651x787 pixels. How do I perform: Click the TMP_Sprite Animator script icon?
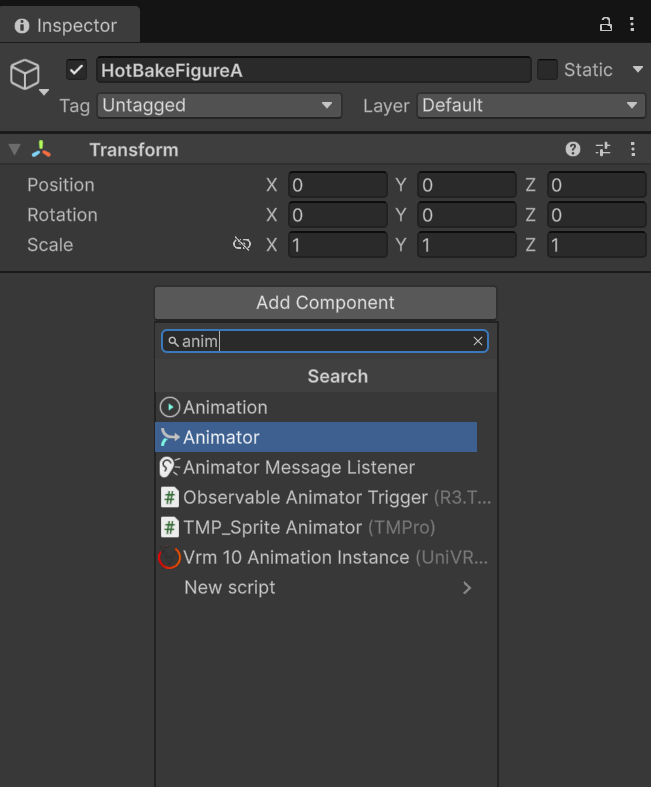click(170, 528)
